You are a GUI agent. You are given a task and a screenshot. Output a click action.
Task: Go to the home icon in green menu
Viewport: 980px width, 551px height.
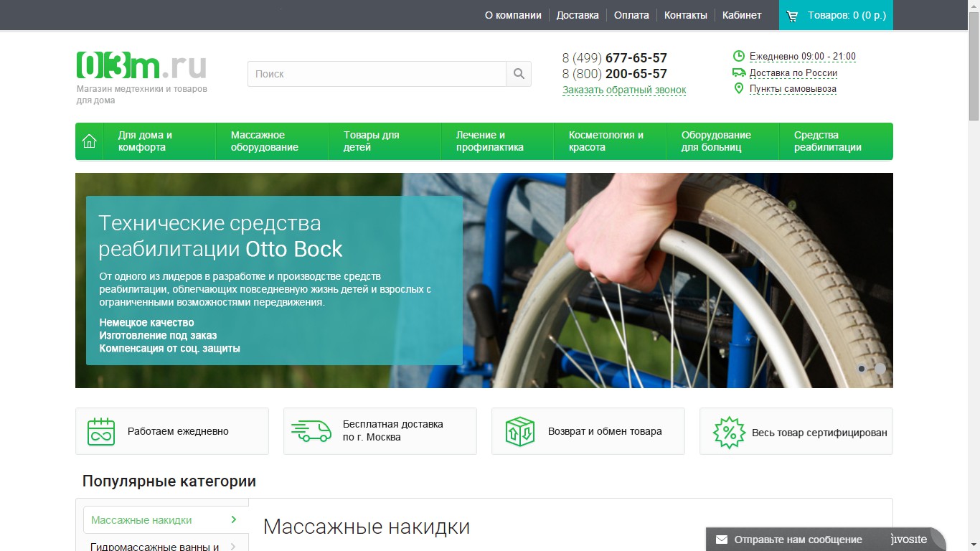tap(90, 141)
